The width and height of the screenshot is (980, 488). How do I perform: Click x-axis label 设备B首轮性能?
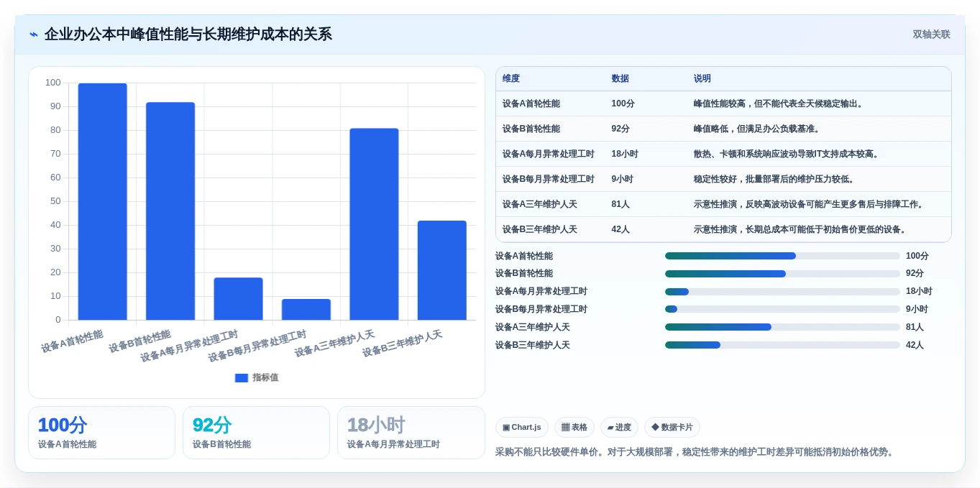[139, 341]
